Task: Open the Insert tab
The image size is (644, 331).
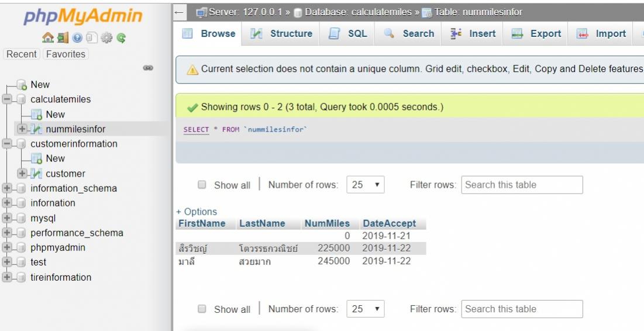Action: tap(473, 34)
